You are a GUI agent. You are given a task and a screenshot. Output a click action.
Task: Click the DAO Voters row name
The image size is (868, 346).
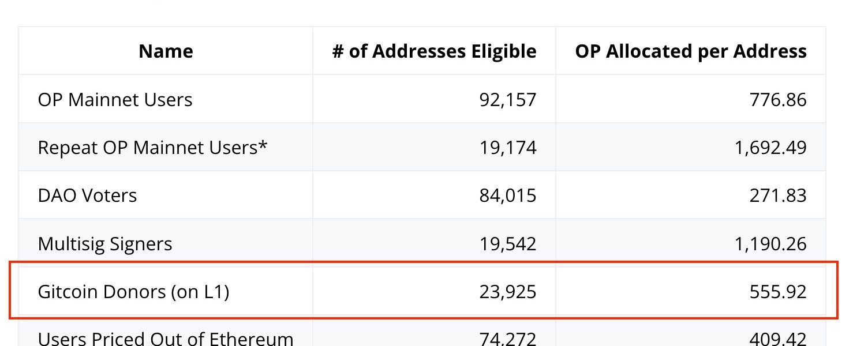pyautogui.click(x=87, y=195)
